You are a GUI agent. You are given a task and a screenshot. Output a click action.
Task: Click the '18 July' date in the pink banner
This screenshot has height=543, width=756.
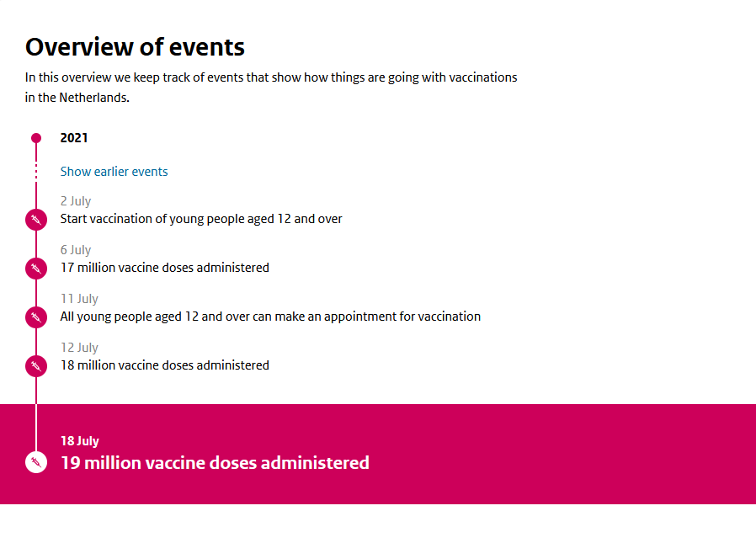(80, 441)
